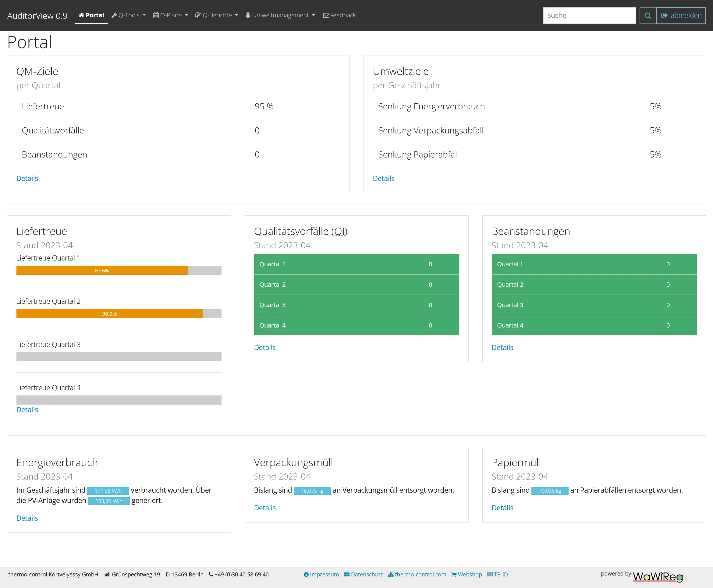Image resolution: width=713 pixels, height=588 pixels.
Task: Click Liefertreue 95 % row in QM-Ziele
Action: coord(178,106)
